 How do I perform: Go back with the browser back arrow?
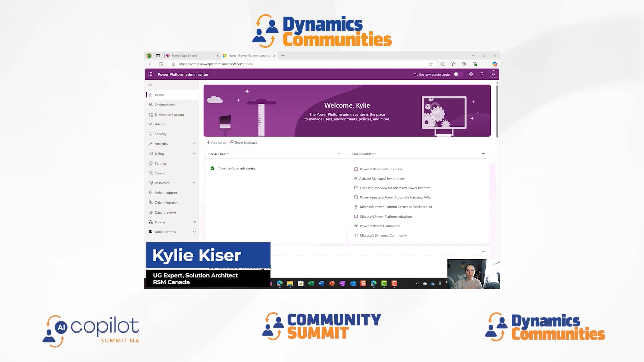(x=150, y=64)
